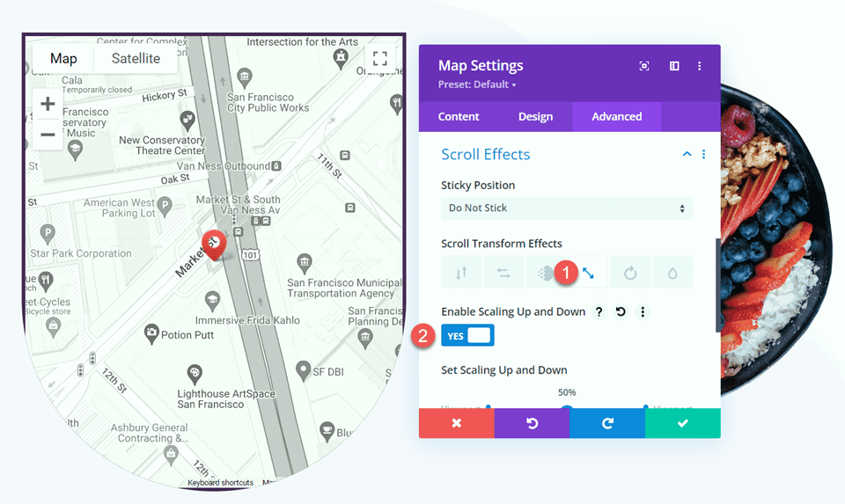Switch map to Satellite view
The width and height of the screenshot is (845, 504).
pyautogui.click(x=136, y=58)
